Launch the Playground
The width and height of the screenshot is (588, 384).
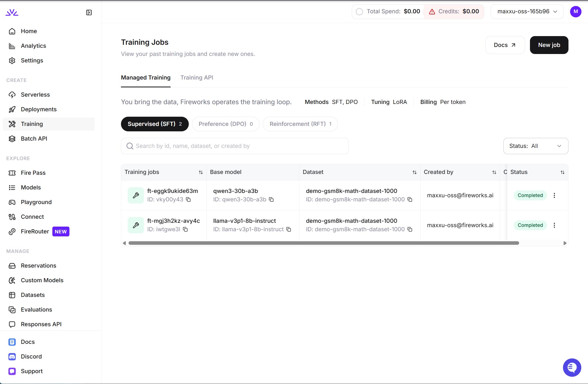pos(49,202)
